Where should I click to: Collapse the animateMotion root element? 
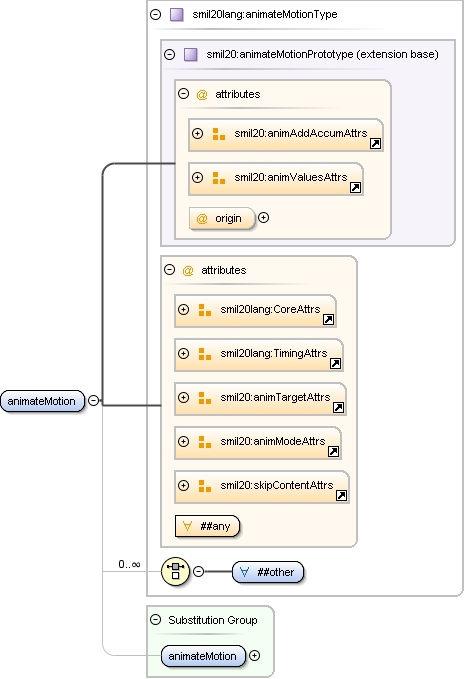[x=93, y=401]
